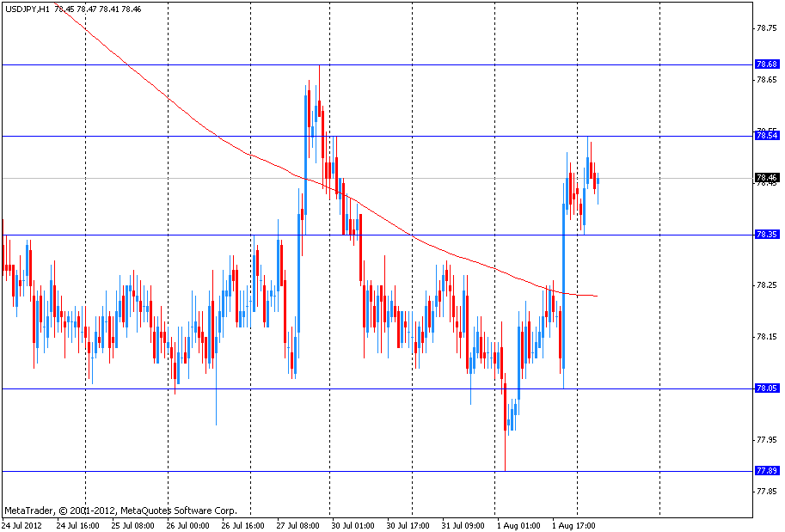Image resolution: width=785 pixels, height=532 pixels.
Task: Click the 25 Jul 08:00 time label
Action: pos(132,524)
